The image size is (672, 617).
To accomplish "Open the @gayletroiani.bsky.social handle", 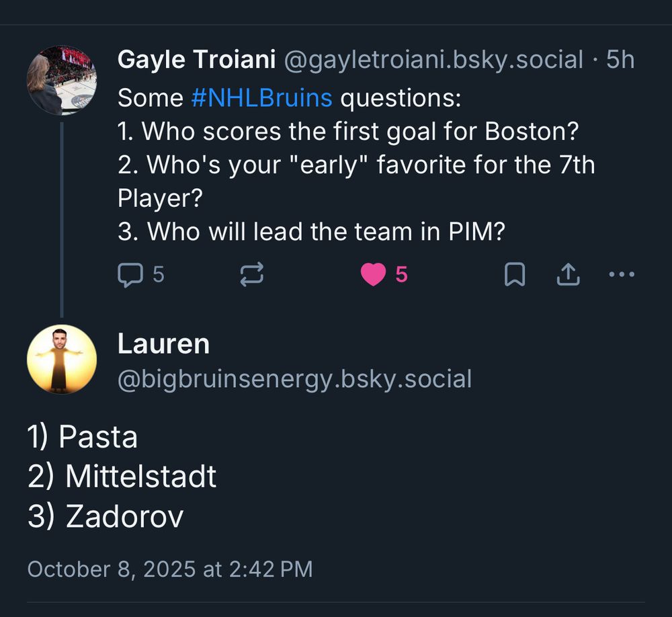I will coord(433,60).
